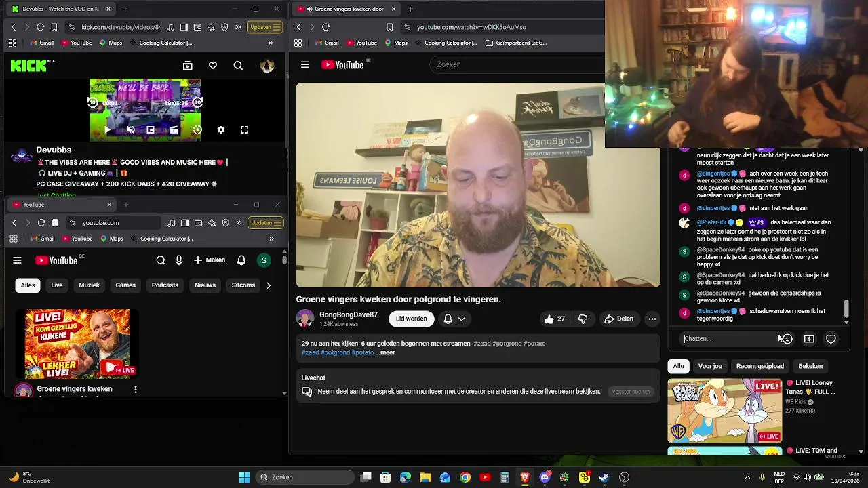Expand hidden bookmarks chevron in Kick window
Viewport: 868px width, 488px height.
click(x=271, y=43)
